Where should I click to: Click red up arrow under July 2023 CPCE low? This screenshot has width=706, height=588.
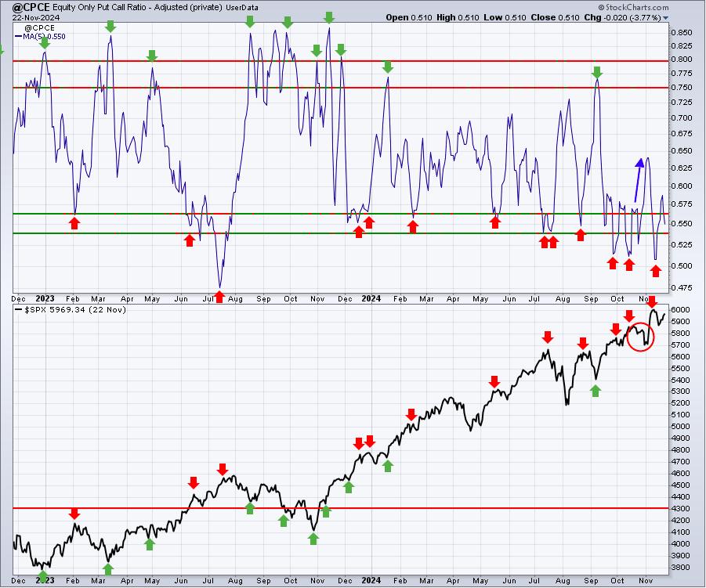pos(219,297)
